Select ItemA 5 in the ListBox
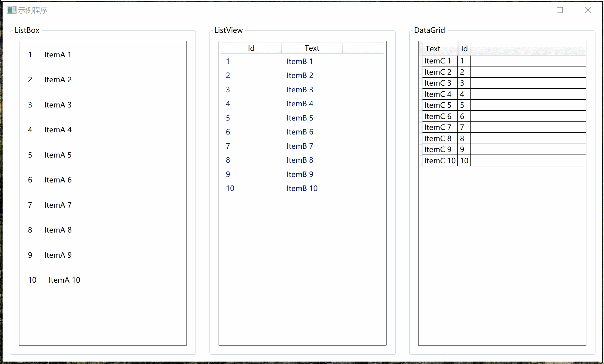The image size is (604, 364). tap(58, 155)
